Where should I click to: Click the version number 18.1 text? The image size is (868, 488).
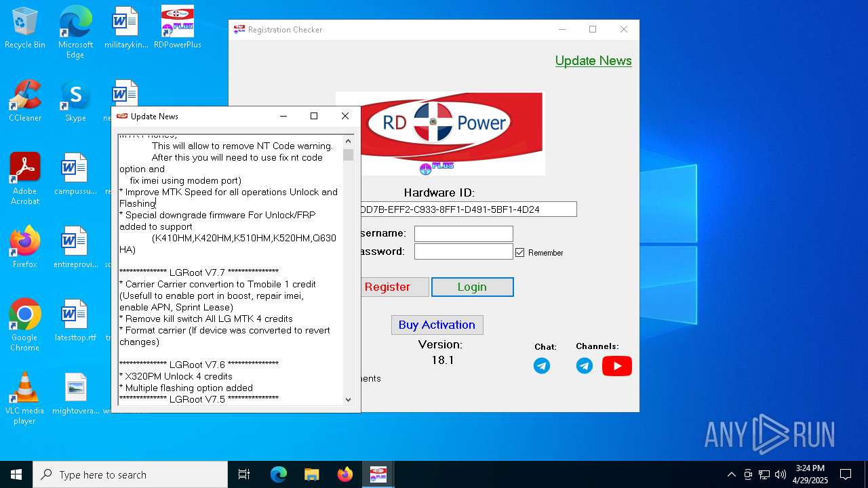point(442,360)
